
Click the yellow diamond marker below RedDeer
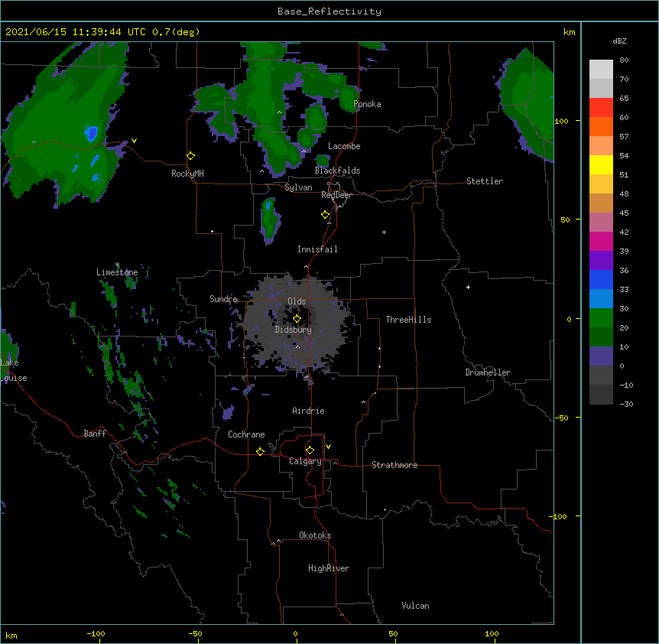point(326,215)
